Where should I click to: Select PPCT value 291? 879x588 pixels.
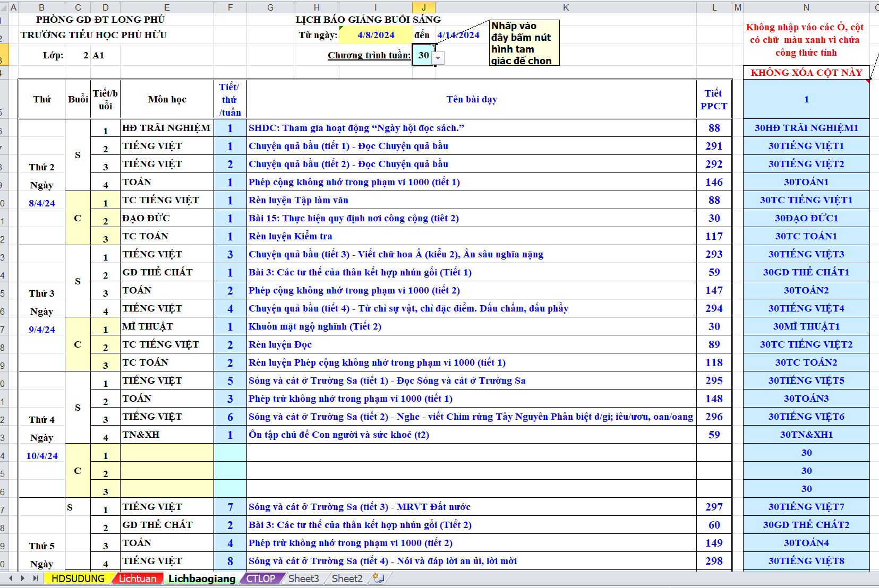(x=714, y=146)
